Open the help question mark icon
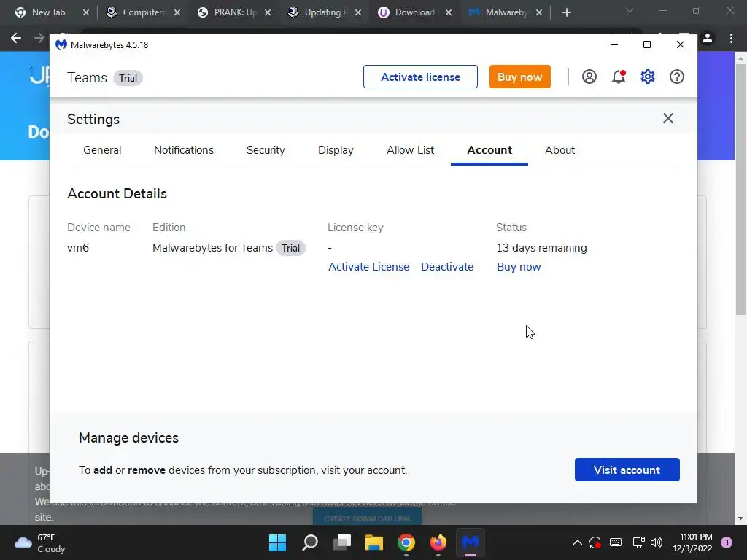 point(676,77)
